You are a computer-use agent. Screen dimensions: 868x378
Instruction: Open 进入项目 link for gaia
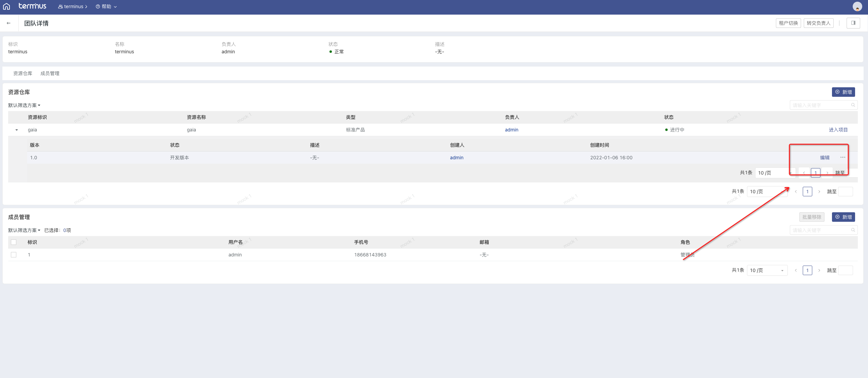[x=838, y=130]
